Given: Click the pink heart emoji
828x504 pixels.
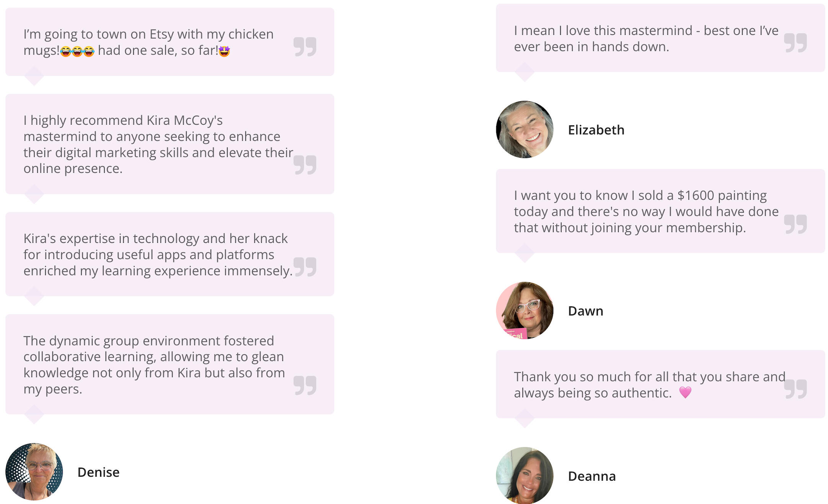Looking at the screenshot, I should coord(685,392).
